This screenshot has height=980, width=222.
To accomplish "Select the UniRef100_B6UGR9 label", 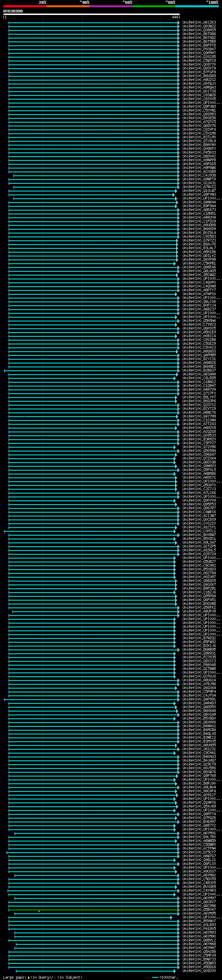I will tap(199, 76).
